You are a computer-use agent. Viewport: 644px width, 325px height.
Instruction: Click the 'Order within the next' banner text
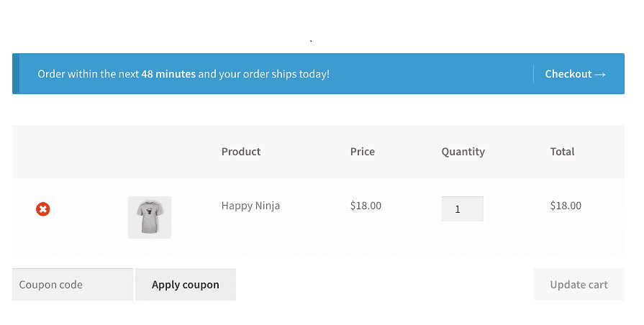tap(89, 74)
